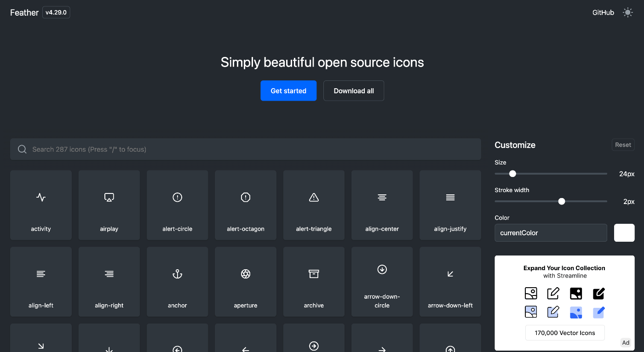Click the anchor icon card
This screenshot has width=644, height=352.
(177, 282)
